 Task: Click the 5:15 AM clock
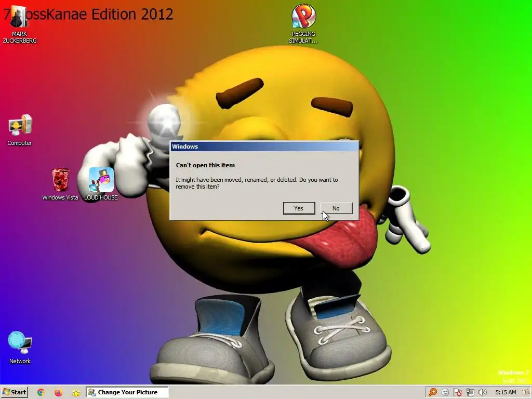(506, 392)
